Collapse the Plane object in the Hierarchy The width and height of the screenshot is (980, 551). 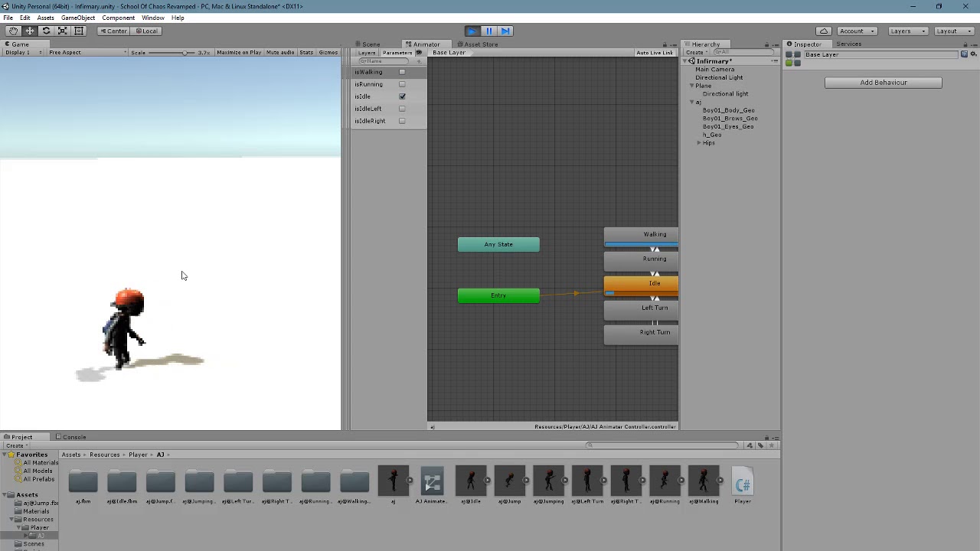click(691, 86)
